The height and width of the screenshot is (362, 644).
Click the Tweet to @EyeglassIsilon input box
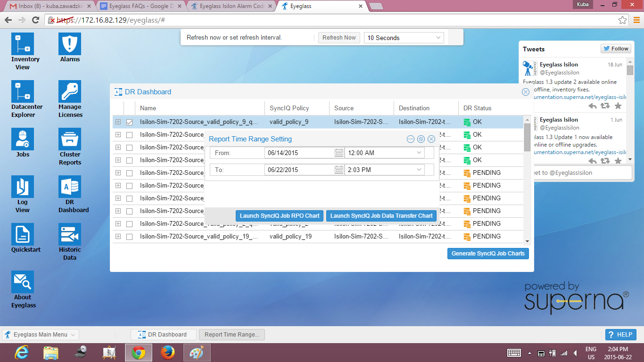576,173
